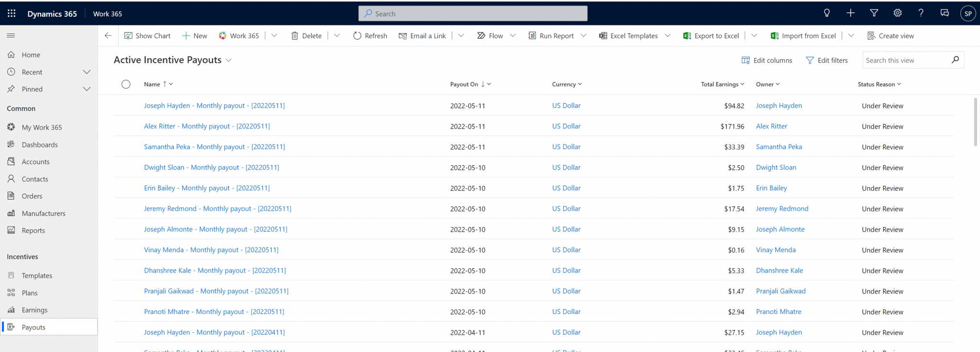Click Delete in the command bar
980x352 pixels.
click(x=306, y=36)
